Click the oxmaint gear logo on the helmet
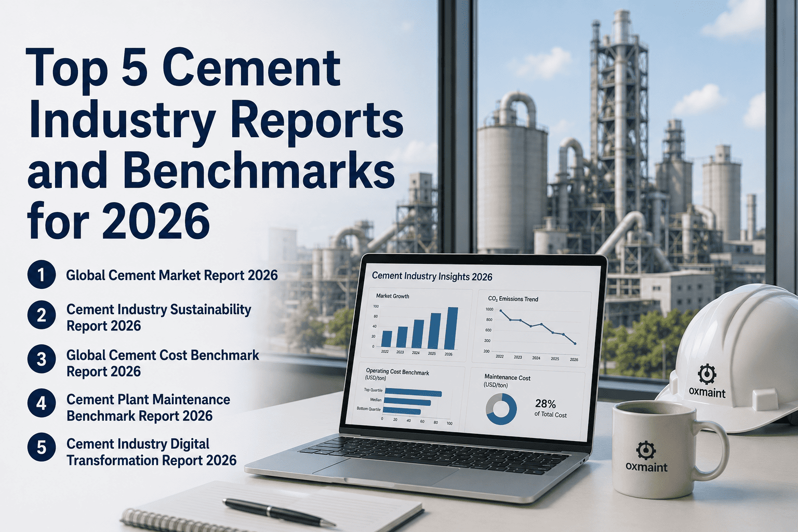The width and height of the screenshot is (798, 532). (707, 375)
